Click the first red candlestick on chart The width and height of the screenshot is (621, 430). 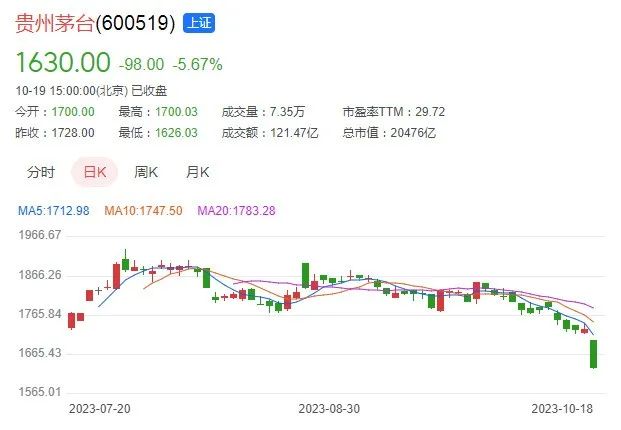(x=71, y=321)
